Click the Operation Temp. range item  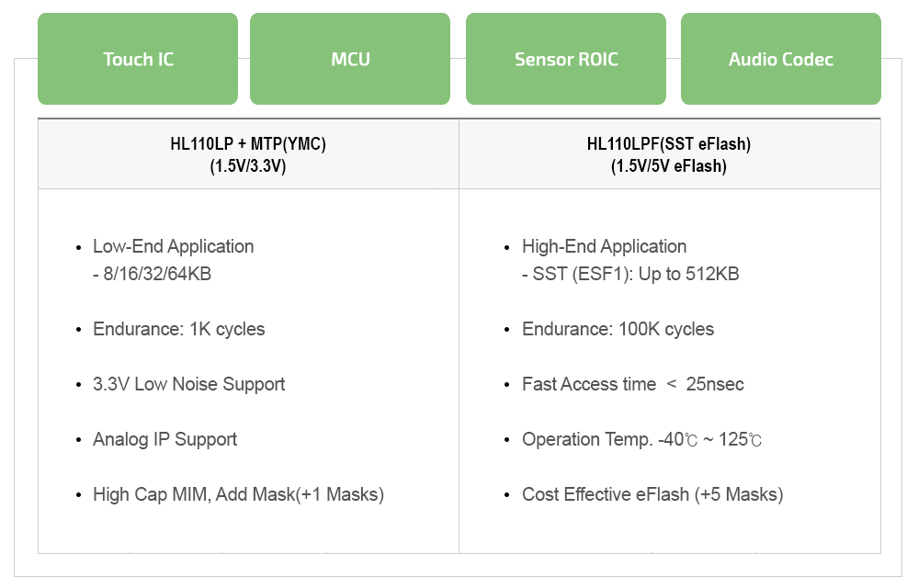tap(641, 439)
